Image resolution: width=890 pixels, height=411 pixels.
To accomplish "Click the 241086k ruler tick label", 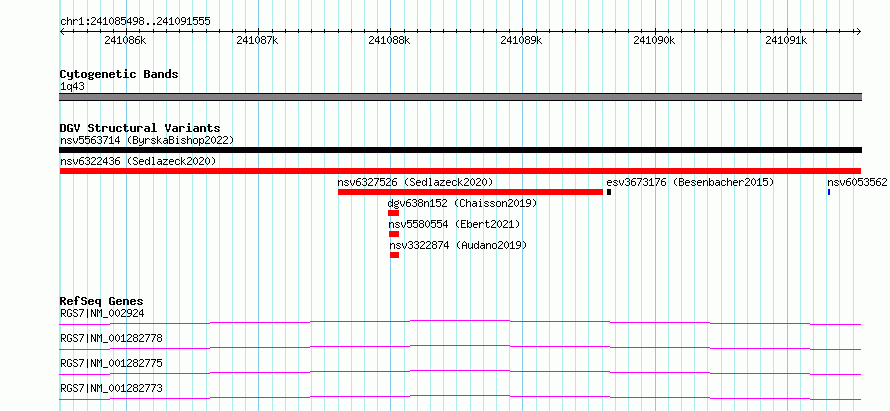I will [125, 40].
